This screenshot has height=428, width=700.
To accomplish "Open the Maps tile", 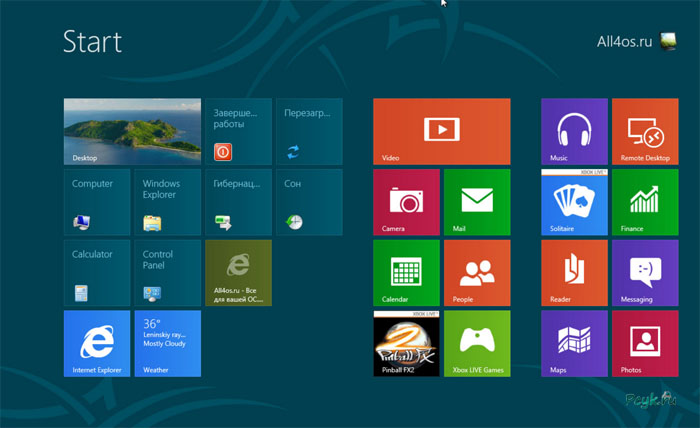I will click(575, 344).
